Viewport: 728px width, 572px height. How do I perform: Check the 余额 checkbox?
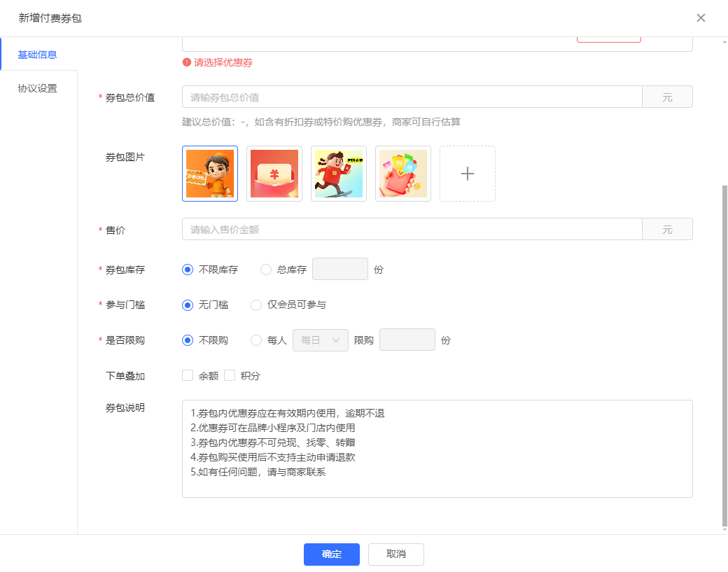(188, 376)
